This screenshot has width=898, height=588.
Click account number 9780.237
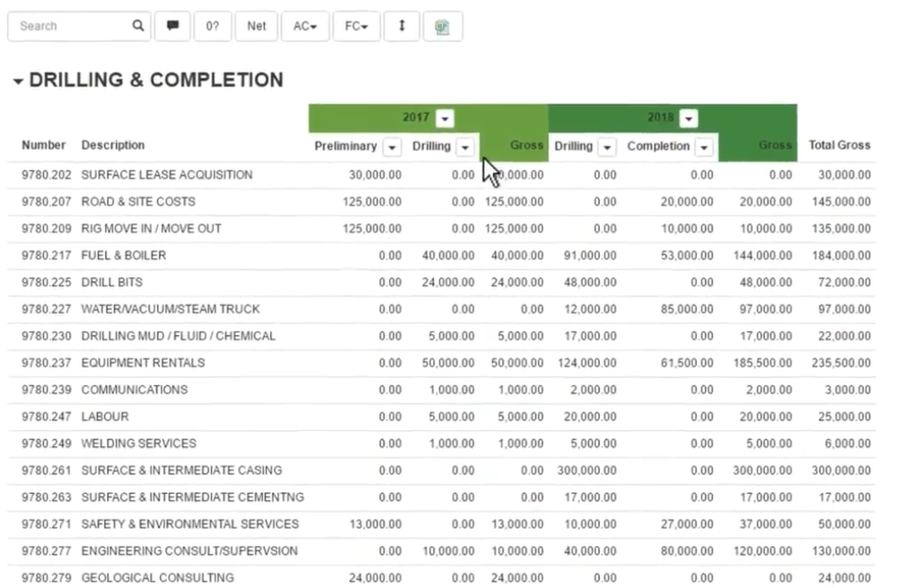(47, 363)
